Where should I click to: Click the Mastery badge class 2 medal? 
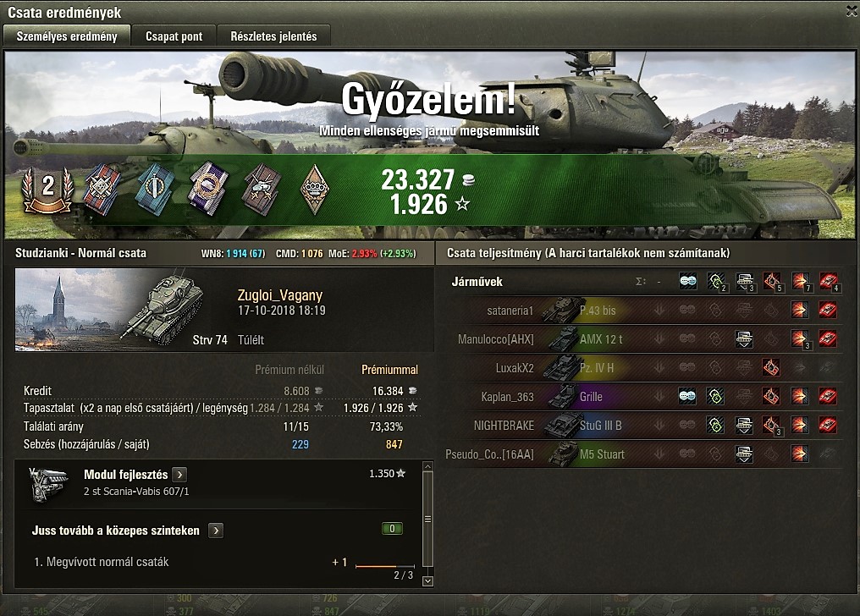coord(47,190)
